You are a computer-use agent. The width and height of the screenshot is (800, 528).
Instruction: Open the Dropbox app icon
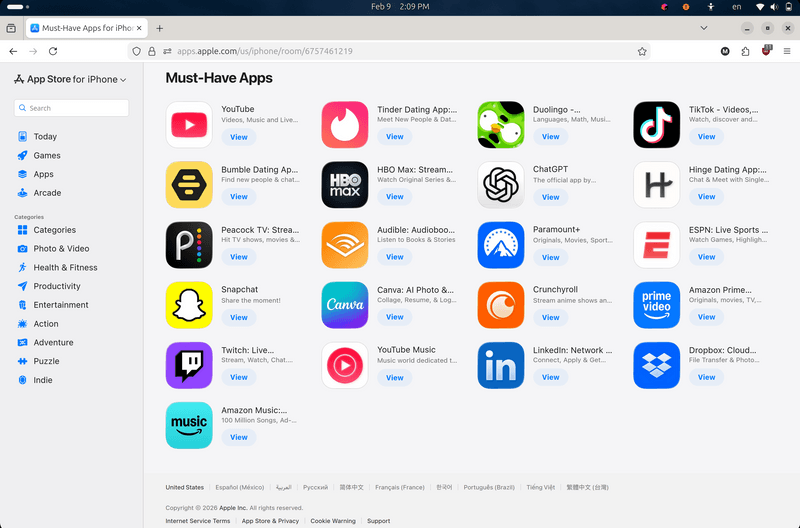(657, 365)
